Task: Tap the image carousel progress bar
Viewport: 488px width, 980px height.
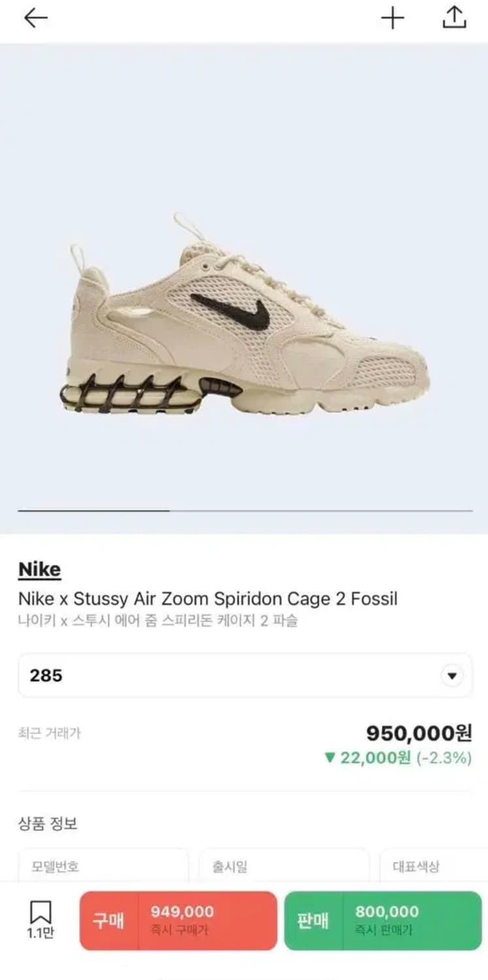Action: tap(245, 510)
